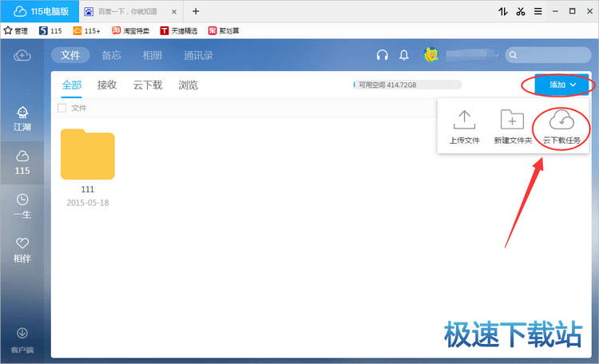The width and height of the screenshot is (599, 364).
Task: Switch to the 115电脑版 browser tab
Action: point(40,11)
